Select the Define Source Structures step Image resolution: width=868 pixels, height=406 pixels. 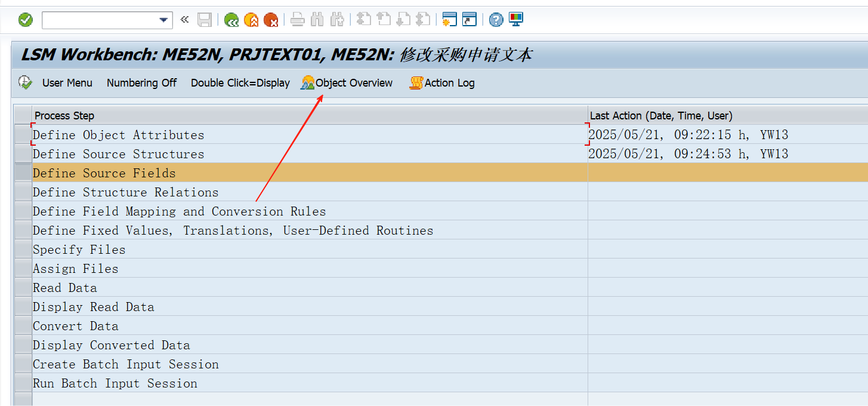(x=310, y=154)
